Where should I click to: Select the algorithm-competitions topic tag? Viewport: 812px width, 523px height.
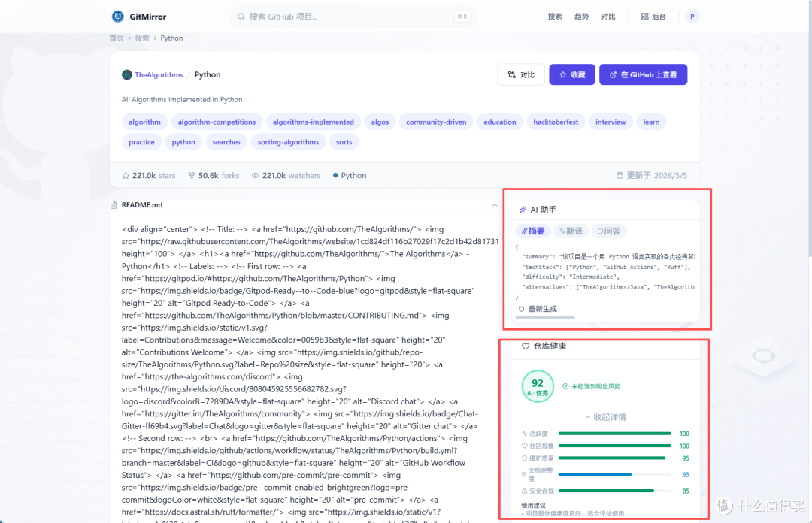pyautogui.click(x=217, y=122)
